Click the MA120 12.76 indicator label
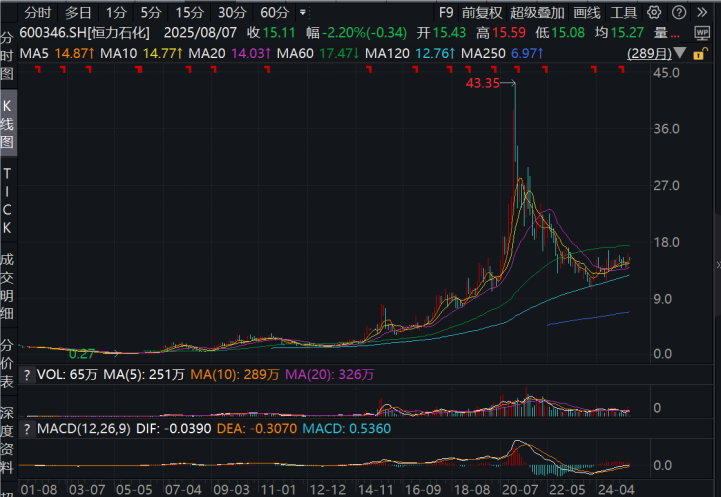Viewport: 721px width, 497px height. (410, 53)
